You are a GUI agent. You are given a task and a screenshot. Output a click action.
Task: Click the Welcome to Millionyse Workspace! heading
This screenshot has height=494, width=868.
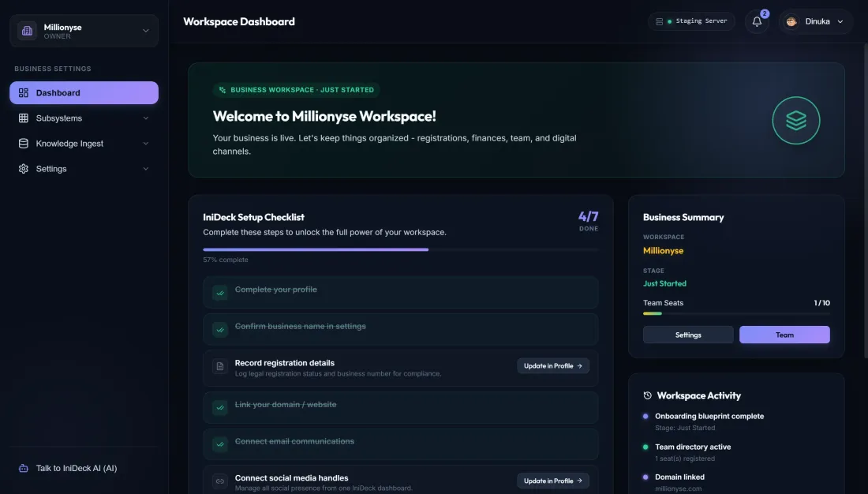tap(324, 116)
